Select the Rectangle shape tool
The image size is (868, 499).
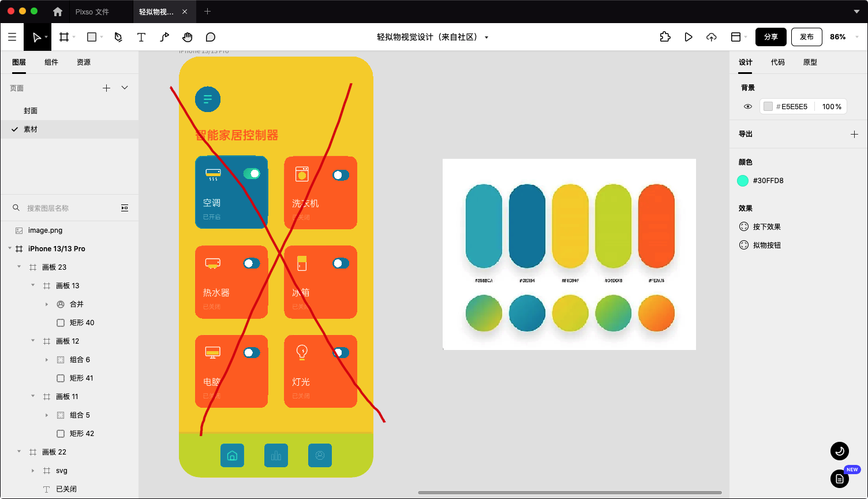pyautogui.click(x=91, y=37)
